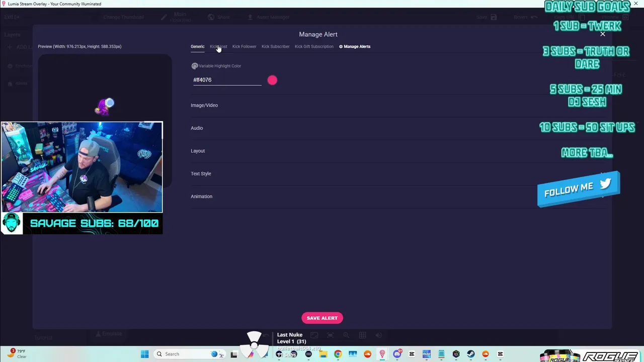Screen dimensions: 644x362
Task: Click the preview width and height text
Action: [79, 46]
